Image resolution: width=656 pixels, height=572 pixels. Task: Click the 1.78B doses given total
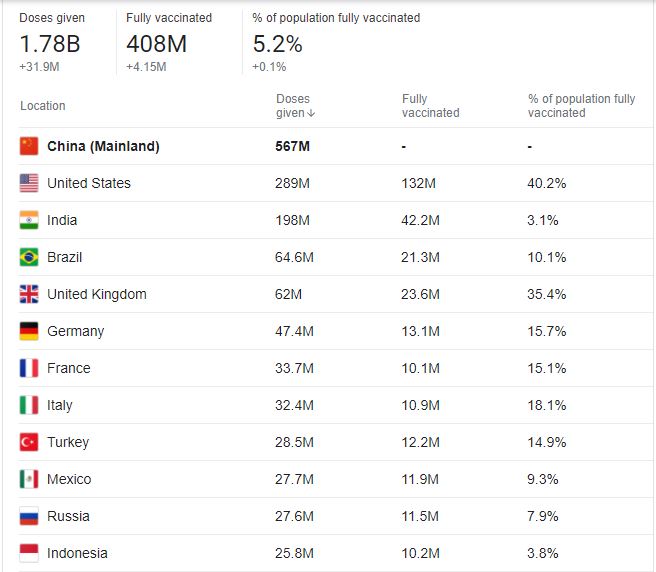pos(50,44)
